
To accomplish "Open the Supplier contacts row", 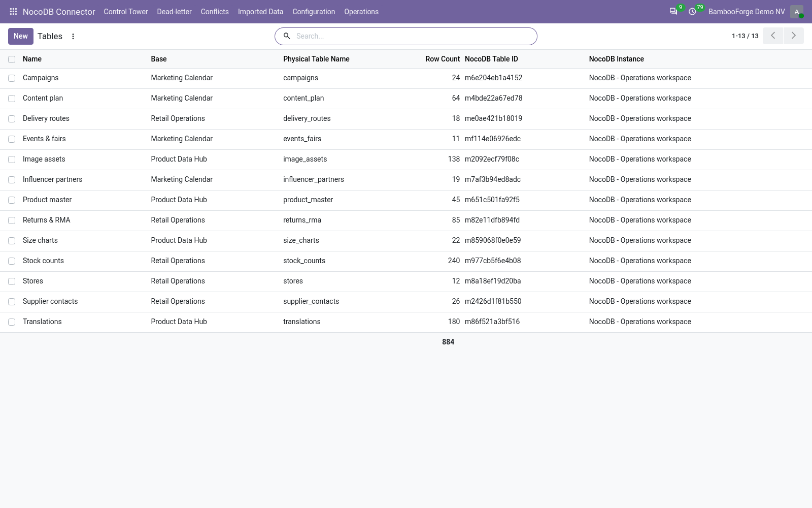I will coord(406,302).
